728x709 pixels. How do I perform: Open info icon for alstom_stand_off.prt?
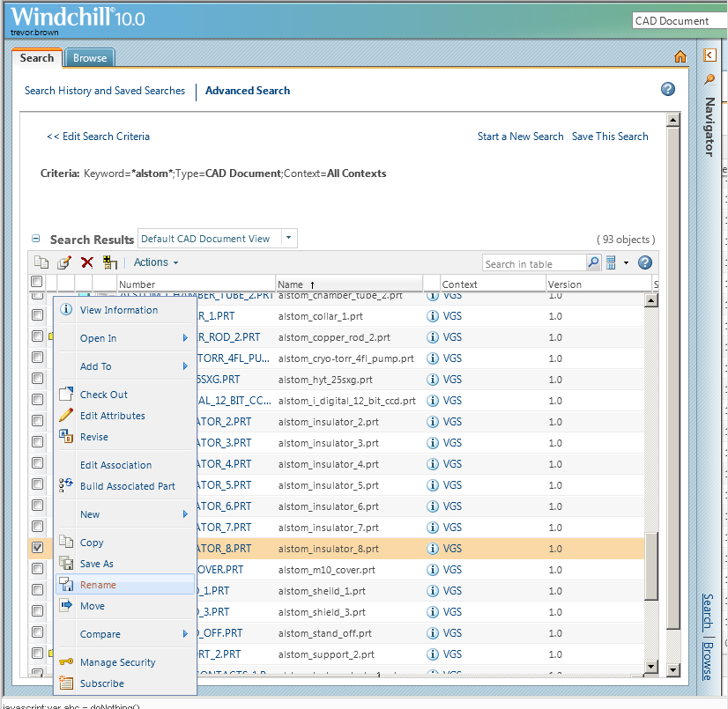(x=432, y=633)
